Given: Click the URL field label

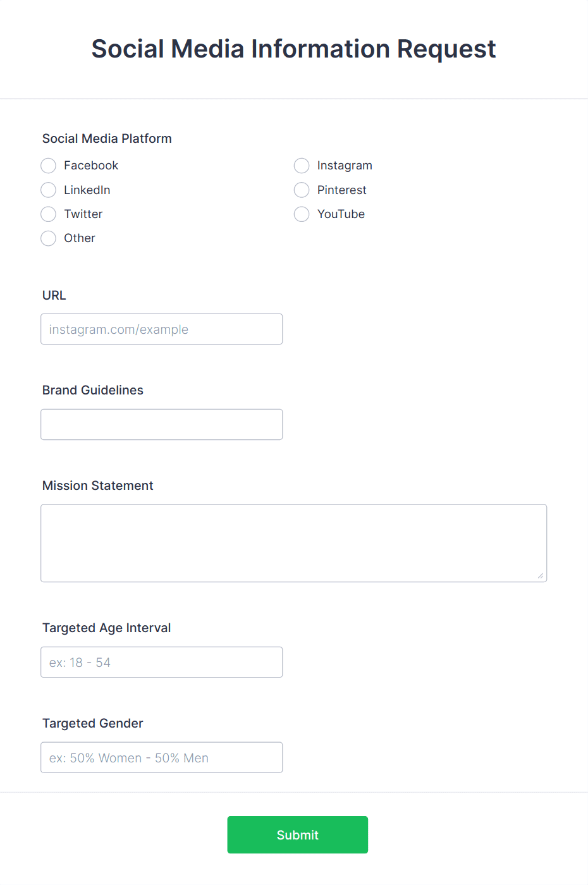Looking at the screenshot, I should 54,295.
